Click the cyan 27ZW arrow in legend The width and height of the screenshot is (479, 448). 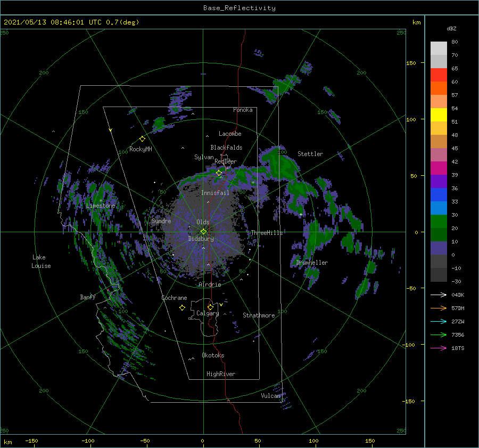(439, 321)
